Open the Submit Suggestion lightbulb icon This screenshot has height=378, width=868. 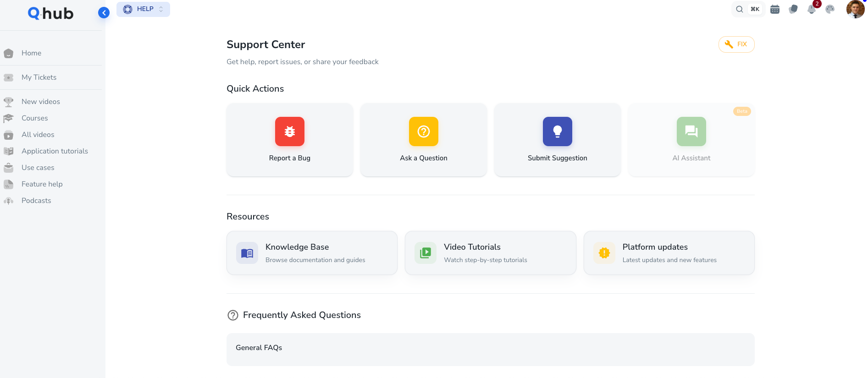[557, 131]
